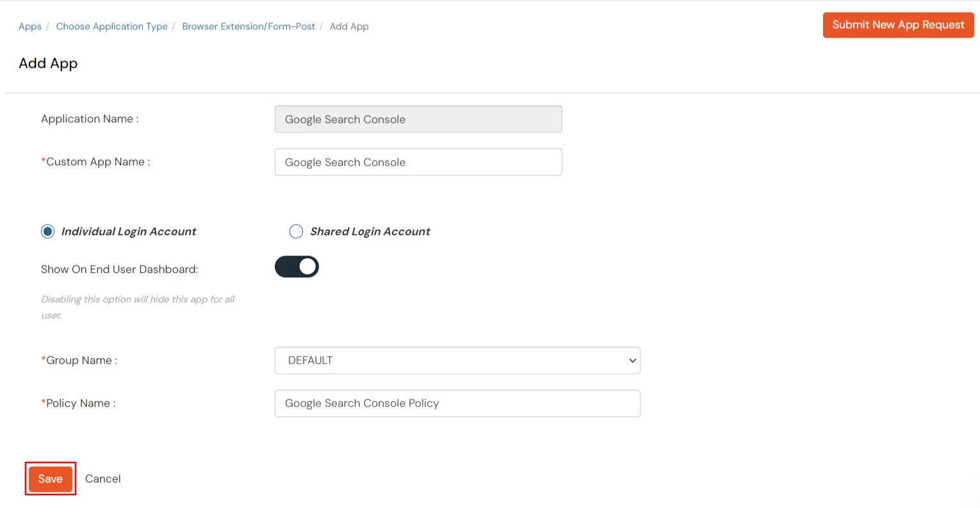Click the greyed-out Application Name field
Screen dimensions: 980x508
[418, 119]
